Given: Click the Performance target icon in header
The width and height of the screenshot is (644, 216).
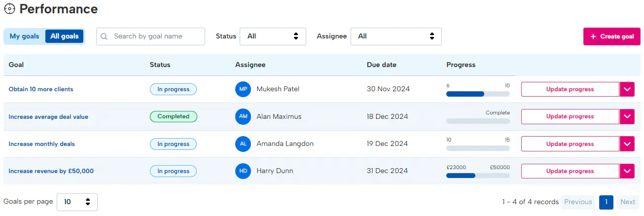Looking at the screenshot, I should (9, 9).
